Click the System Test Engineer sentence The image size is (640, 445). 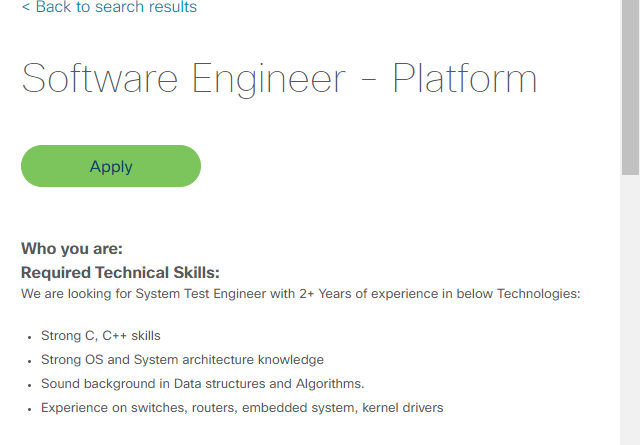coord(301,294)
